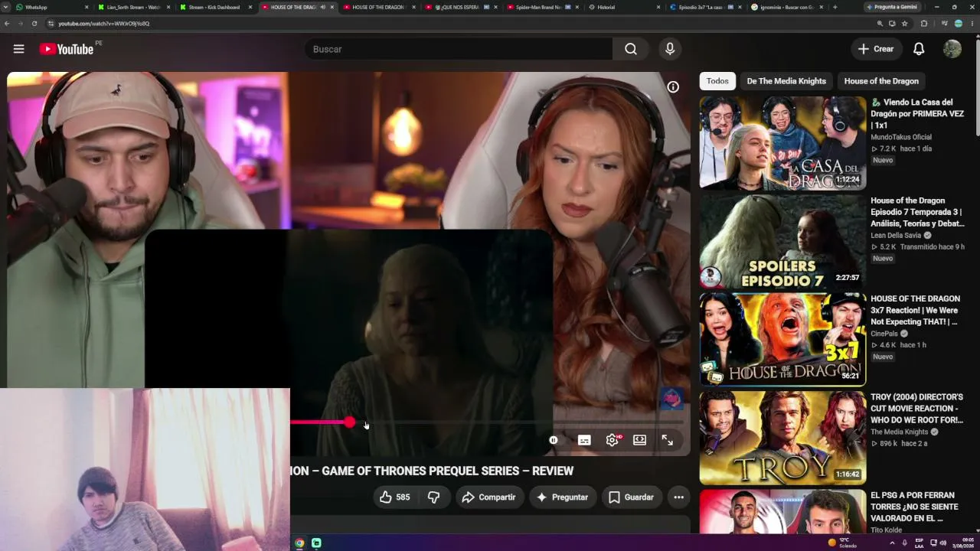This screenshot has height=551, width=980.
Task: Click the Crear button
Action: click(876, 49)
